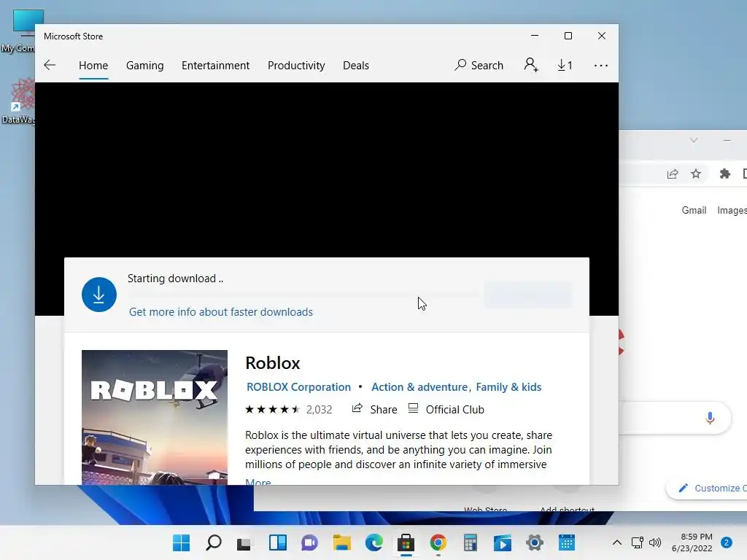
Task: Click Search in the Store toolbar
Action: [x=479, y=65]
